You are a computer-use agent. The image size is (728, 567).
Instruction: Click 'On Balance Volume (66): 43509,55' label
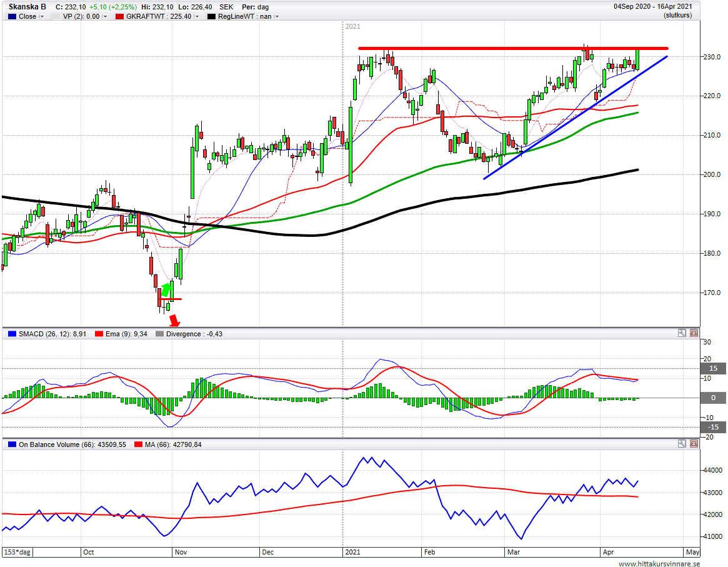pos(72,444)
